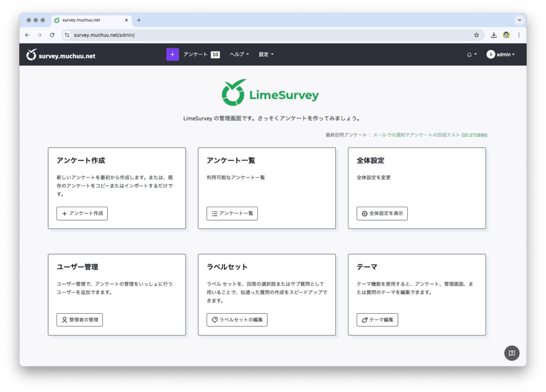Click the 全体設定を表示 button
The height and width of the screenshot is (392, 546).
tap(382, 214)
